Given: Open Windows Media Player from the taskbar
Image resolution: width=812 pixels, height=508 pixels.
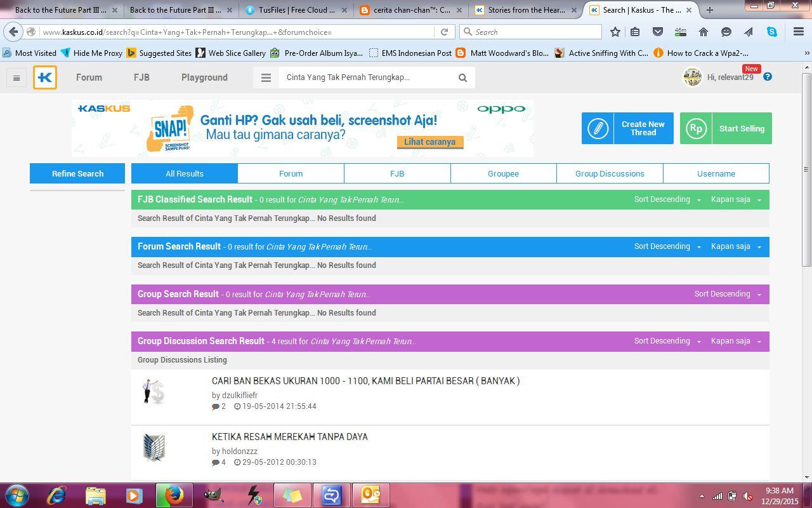Looking at the screenshot, I should (x=134, y=495).
